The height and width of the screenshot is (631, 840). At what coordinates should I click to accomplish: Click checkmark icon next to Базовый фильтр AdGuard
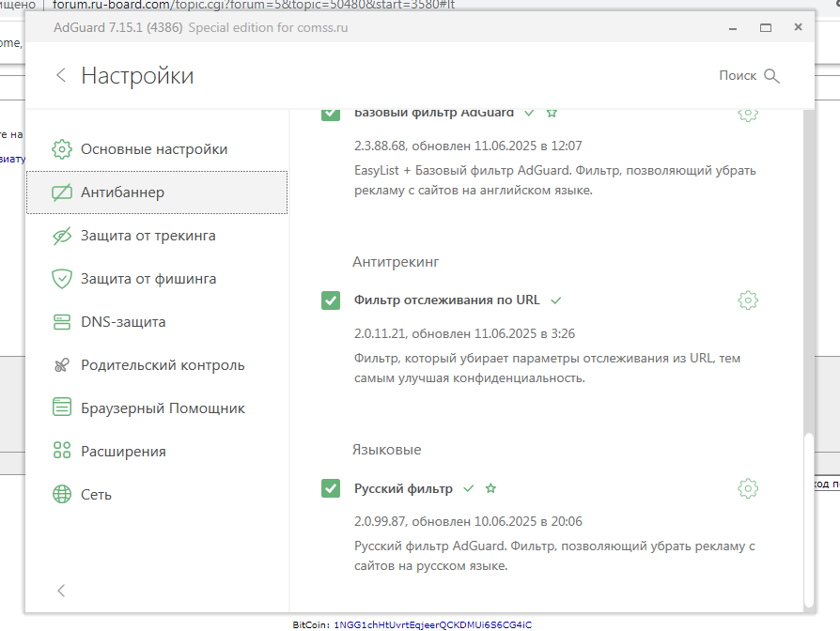(x=529, y=113)
